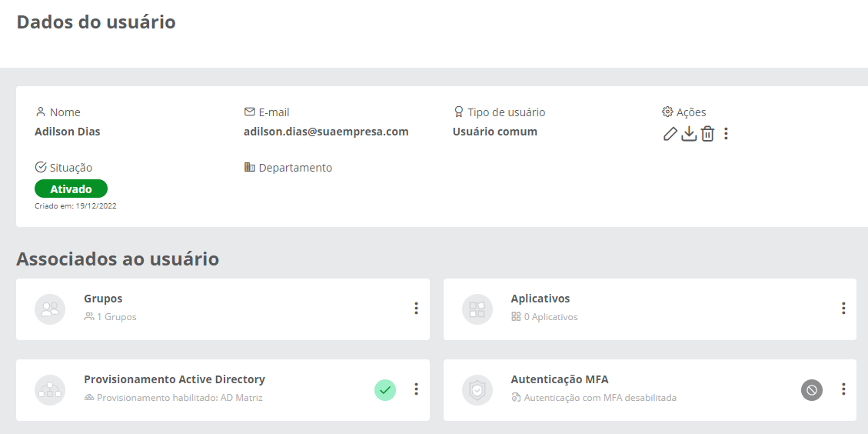Click the gray MFA disabled status icon

[812, 390]
